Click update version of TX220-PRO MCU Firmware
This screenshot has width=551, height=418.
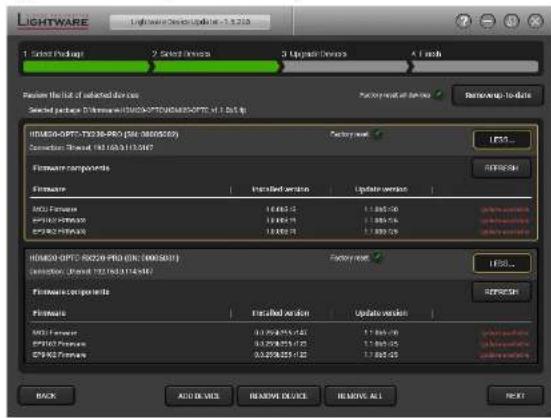tap(381, 209)
